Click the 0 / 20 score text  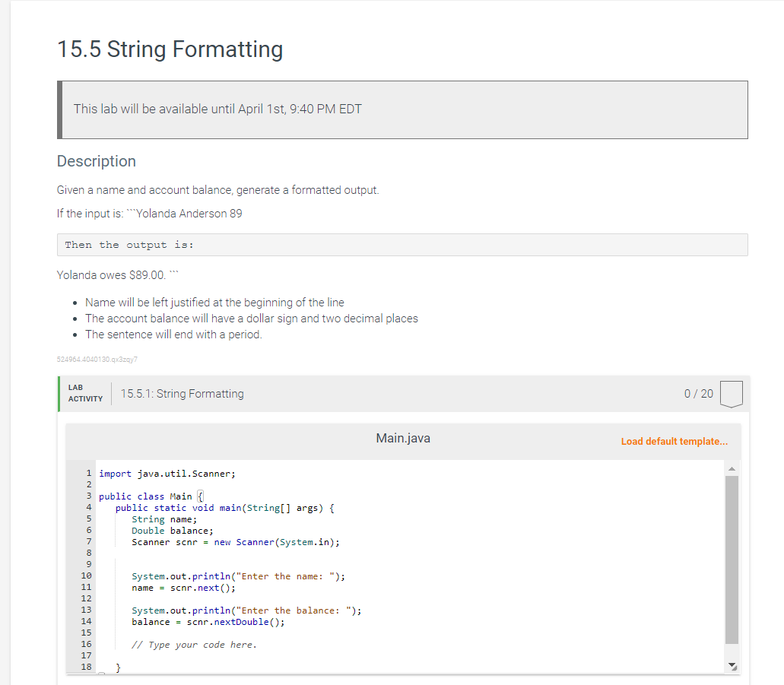(699, 394)
